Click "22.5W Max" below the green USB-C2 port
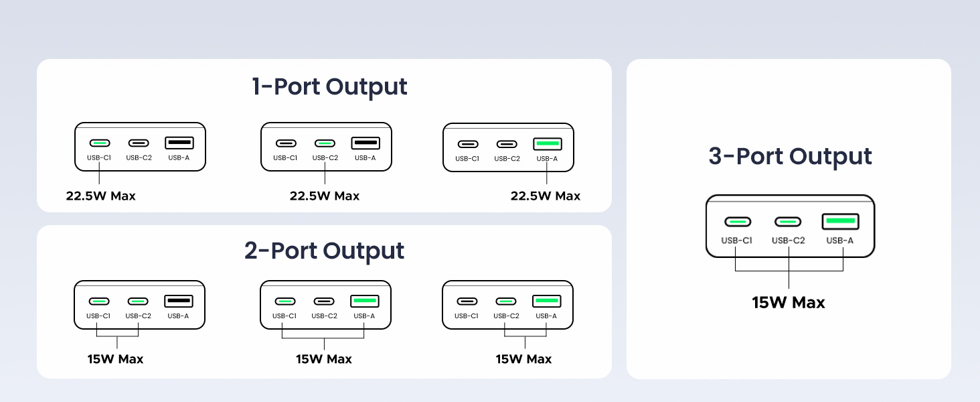The image size is (980, 402). pos(324,196)
